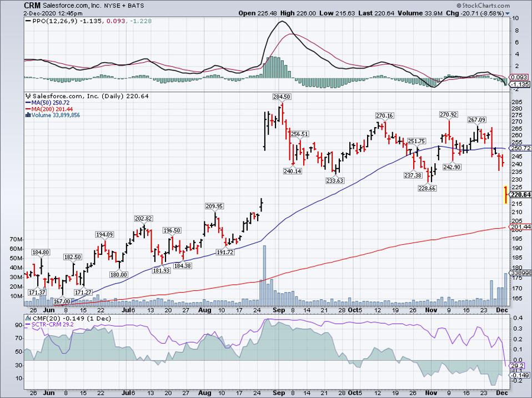Click the 202.82 July high label
532x398 pixels.
(143, 219)
